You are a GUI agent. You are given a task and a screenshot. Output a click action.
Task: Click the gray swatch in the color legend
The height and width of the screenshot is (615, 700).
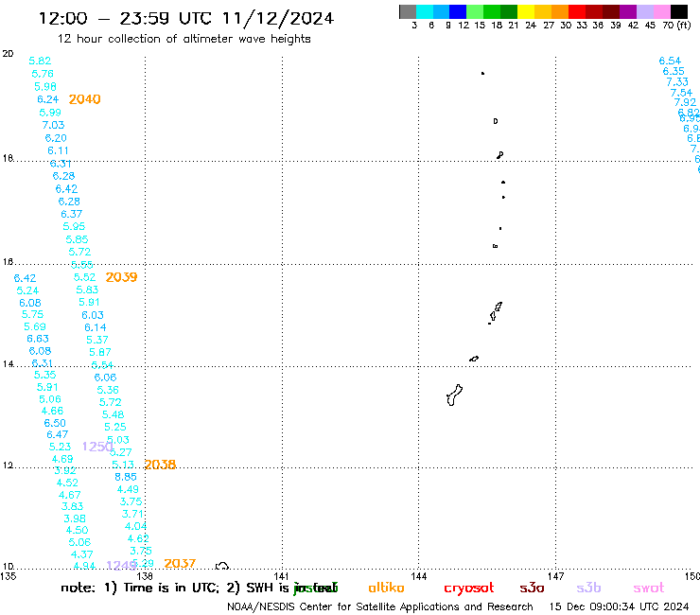coord(408,11)
